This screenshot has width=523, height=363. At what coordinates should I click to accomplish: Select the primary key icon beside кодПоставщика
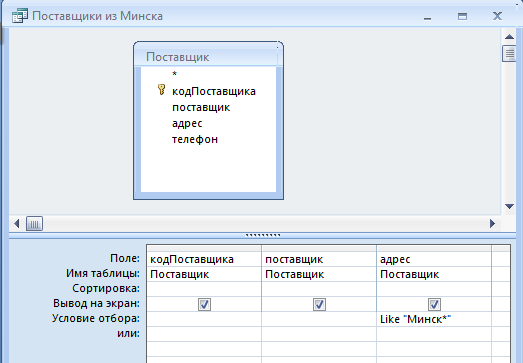click(161, 90)
